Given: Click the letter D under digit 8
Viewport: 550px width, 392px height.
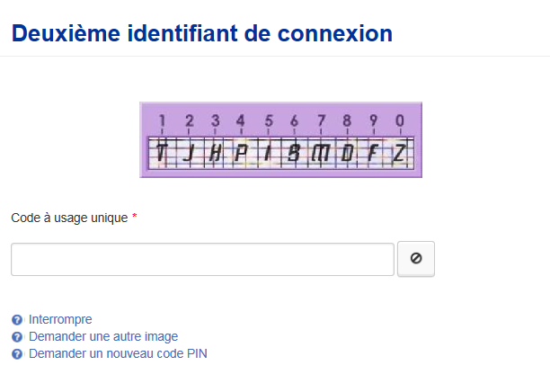Looking at the screenshot, I should [347, 153].
